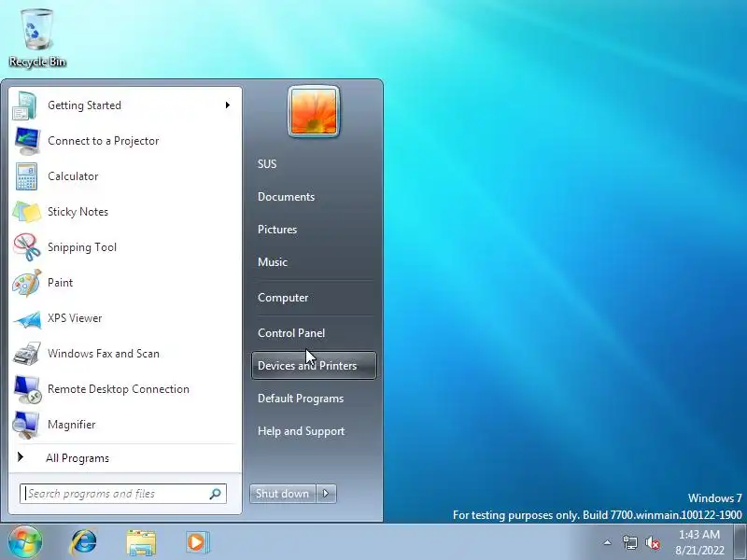Viewport: 747px width, 560px height.
Task: Open Internet Explorer from the taskbar
Action: (x=84, y=542)
